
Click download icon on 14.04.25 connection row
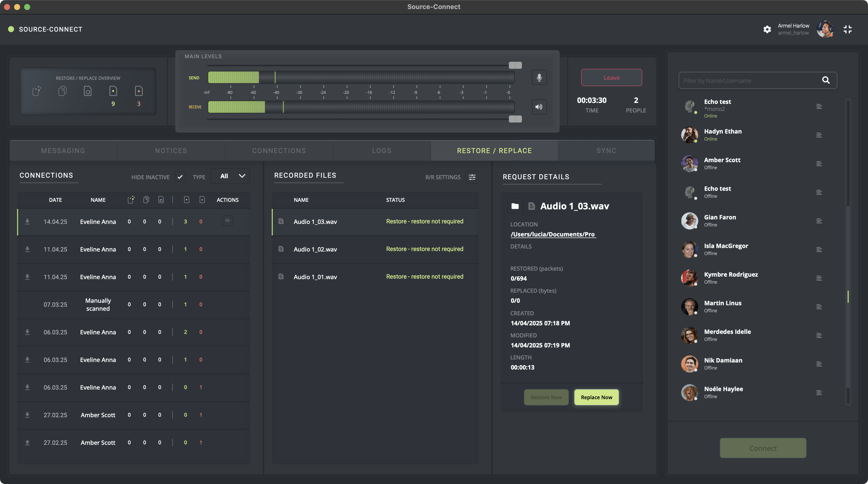27,222
